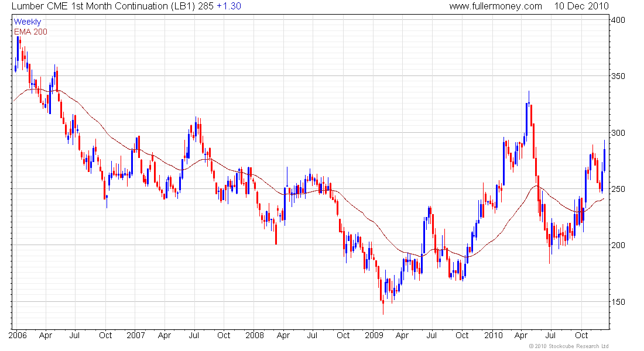Click the Stockcube Research Ltd copyright notice
Viewport: 644px width, 351px height.
point(568,346)
